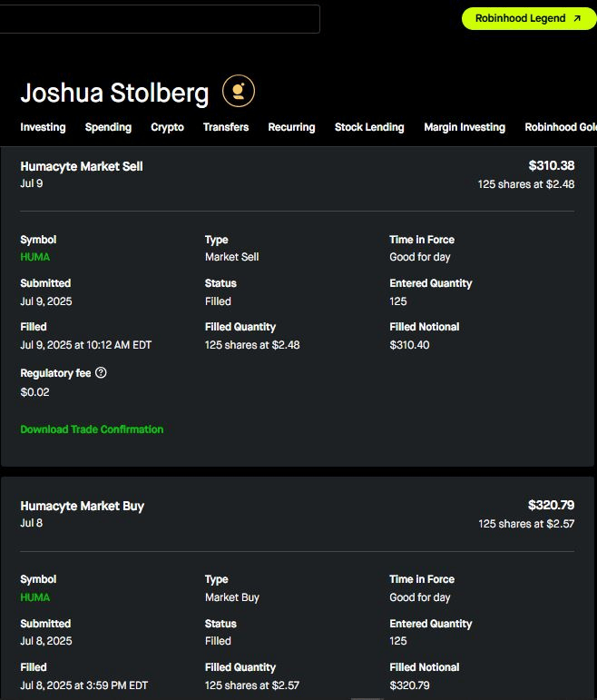
Task: Collapse the Humacyte Market Sell order
Action: 82,167
